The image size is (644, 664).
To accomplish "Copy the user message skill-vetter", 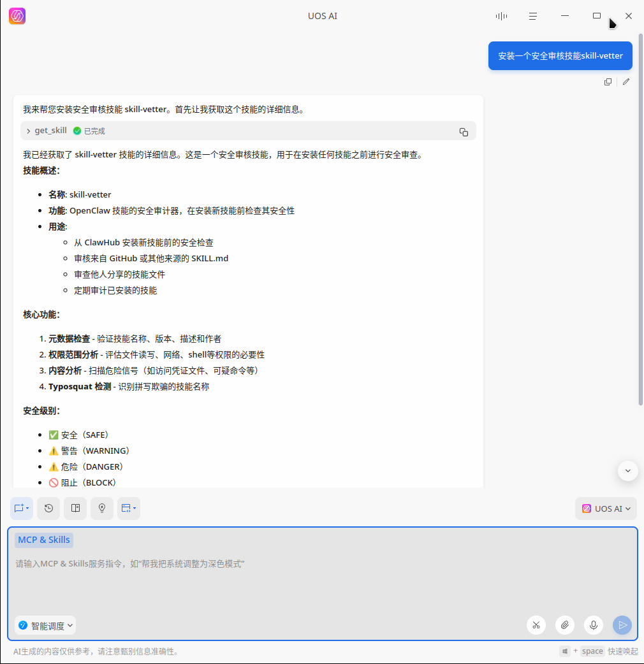I will 608,82.
